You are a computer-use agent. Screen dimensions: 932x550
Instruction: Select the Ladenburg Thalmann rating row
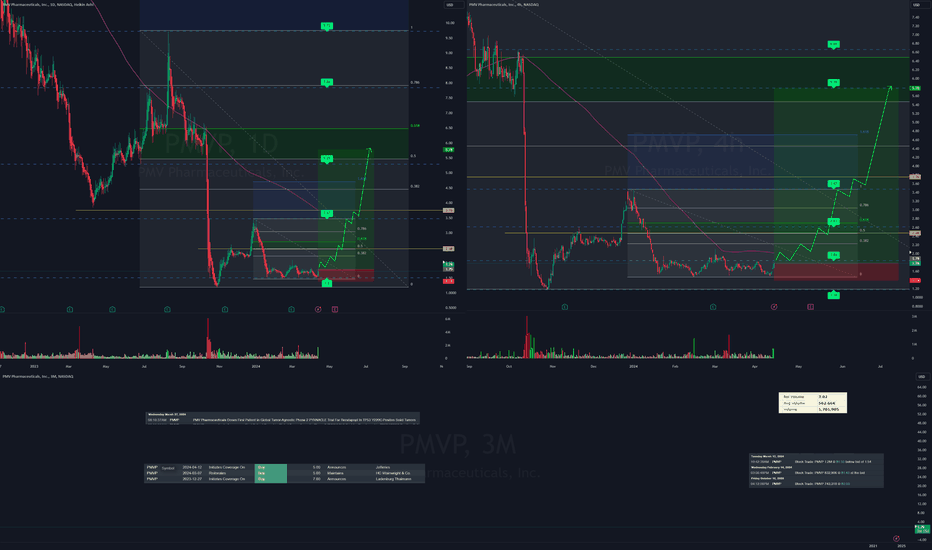click(284, 479)
